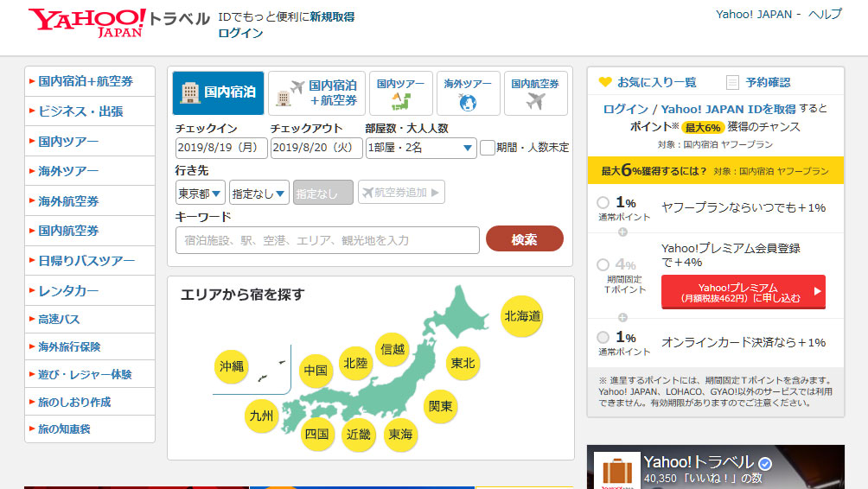Click the Yahoo! JAPAN logo
The width and height of the screenshot is (868, 489).
(x=87, y=22)
